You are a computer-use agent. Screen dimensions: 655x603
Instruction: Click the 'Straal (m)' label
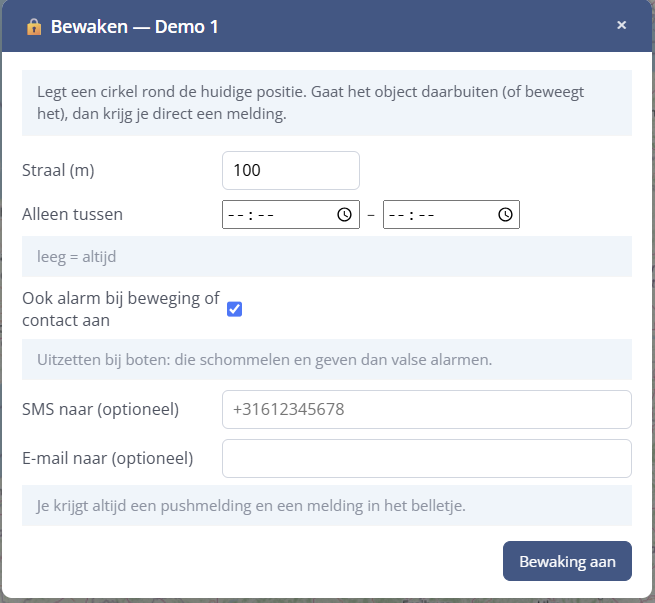pyautogui.click(x=58, y=170)
